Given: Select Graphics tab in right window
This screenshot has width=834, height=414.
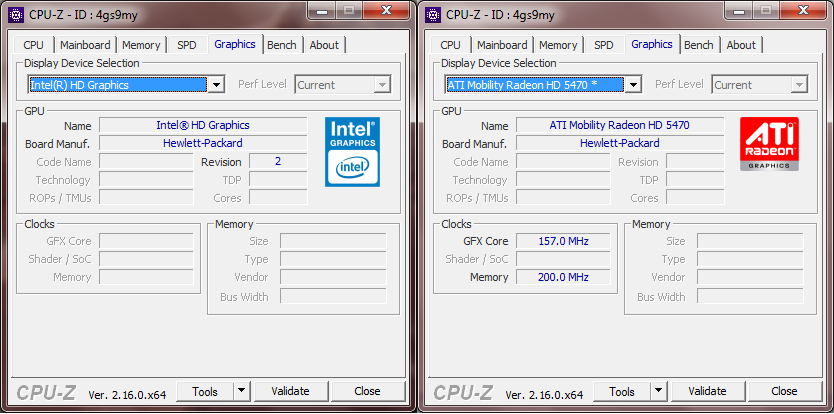Looking at the screenshot, I should tap(652, 44).
